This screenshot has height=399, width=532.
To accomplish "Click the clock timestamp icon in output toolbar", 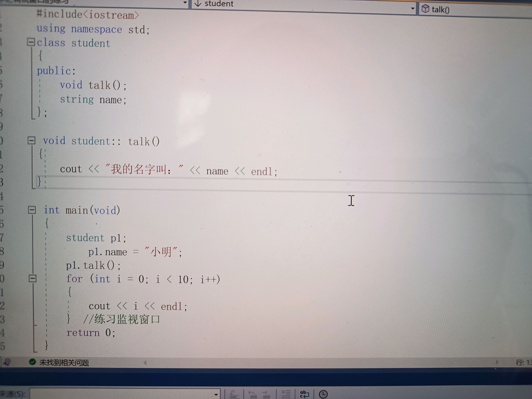I will coord(323,394).
